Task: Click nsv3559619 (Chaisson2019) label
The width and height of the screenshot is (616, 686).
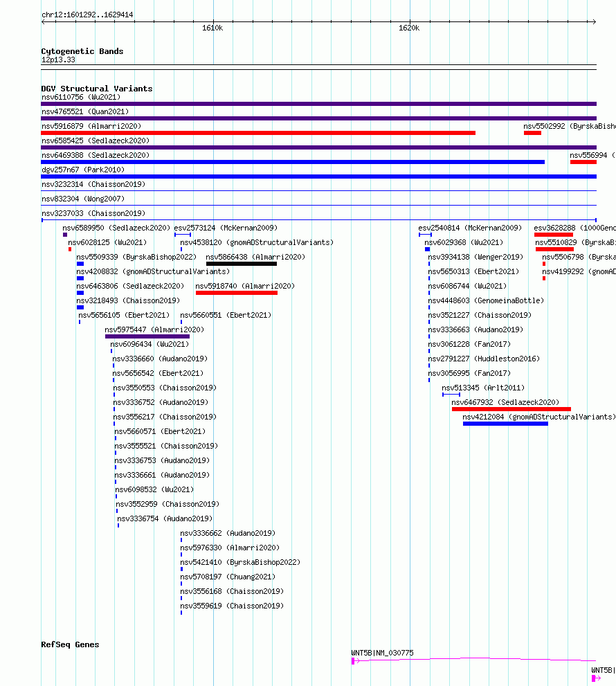Action: coord(232,606)
